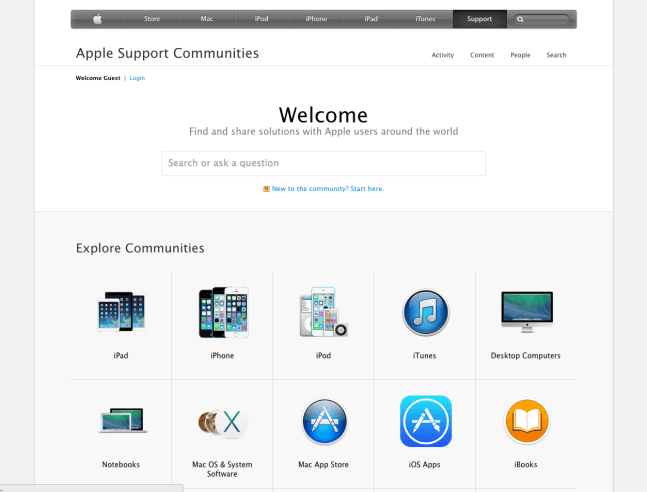Click the iPad community label
The image size is (647, 492).
click(x=121, y=355)
